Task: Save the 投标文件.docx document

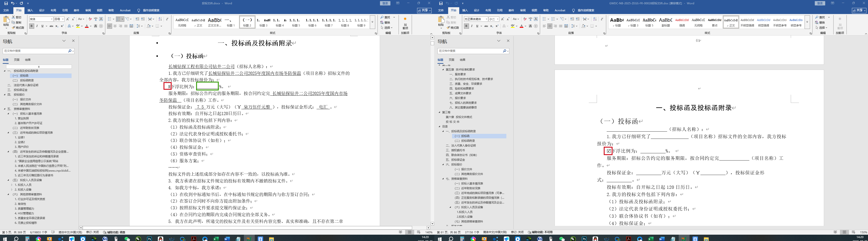Action: (6, 3)
